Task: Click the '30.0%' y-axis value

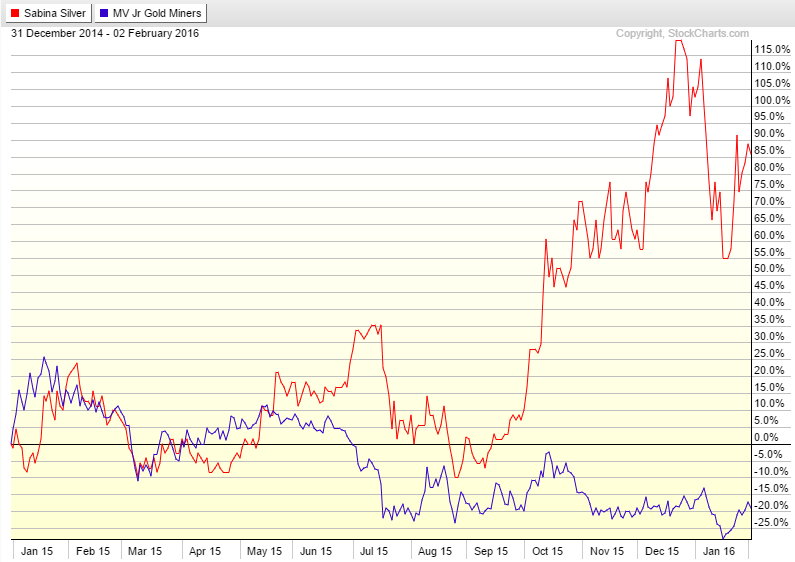Action: pyautogui.click(x=770, y=336)
